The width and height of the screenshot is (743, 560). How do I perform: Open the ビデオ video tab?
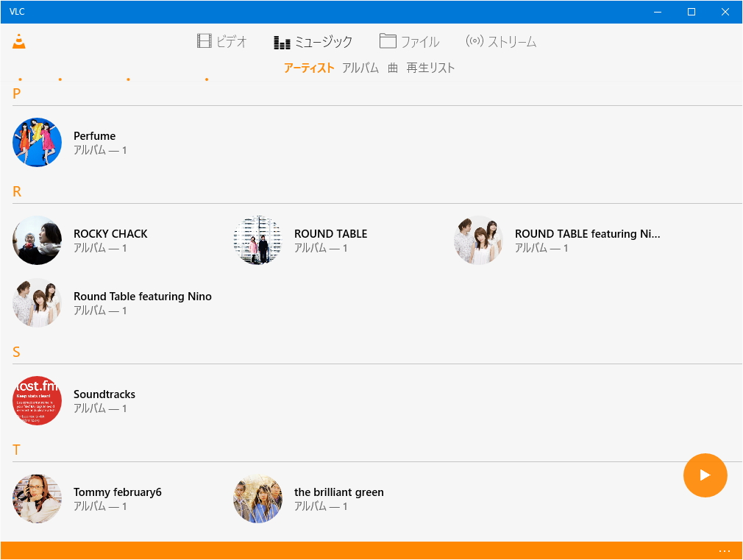[221, 42]
